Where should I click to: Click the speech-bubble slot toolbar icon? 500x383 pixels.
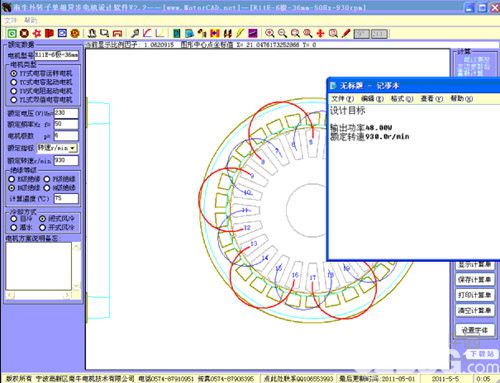click(x=105, y=33)
